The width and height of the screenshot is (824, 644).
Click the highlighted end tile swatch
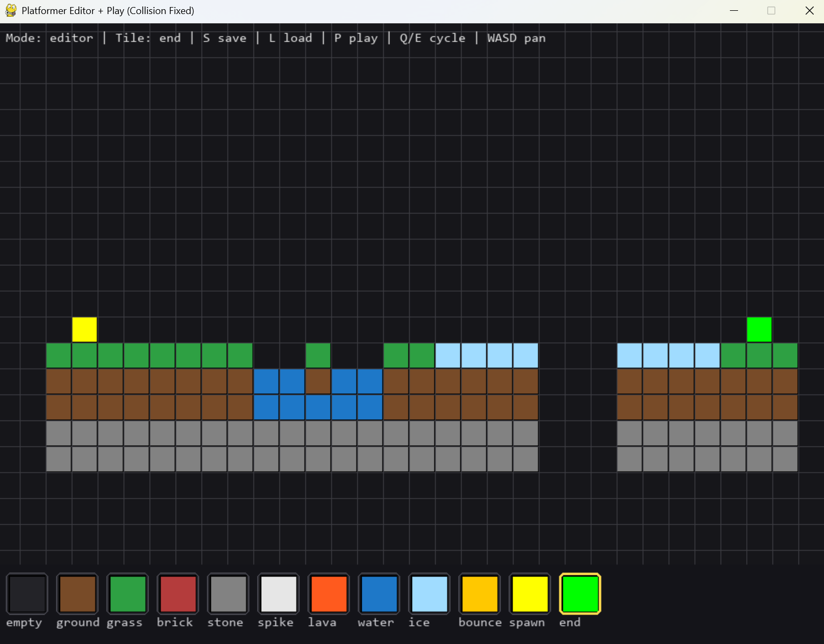[580, 594]
